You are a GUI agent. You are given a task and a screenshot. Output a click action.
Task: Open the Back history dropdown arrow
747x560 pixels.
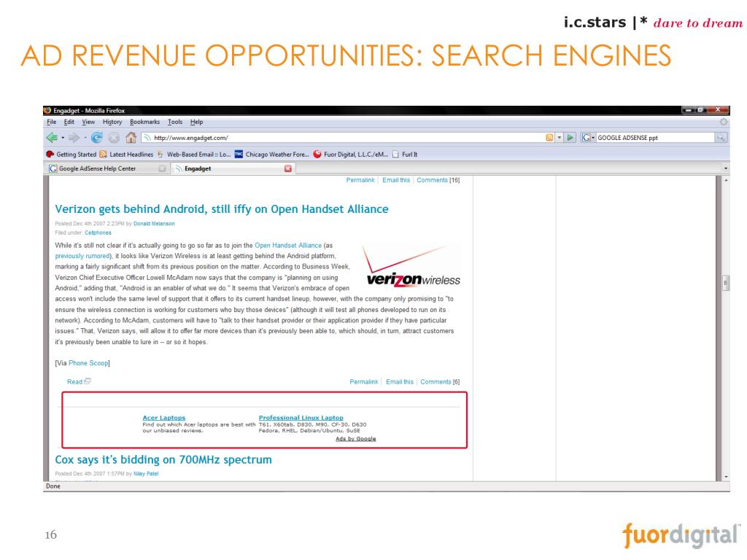[63, 138]
